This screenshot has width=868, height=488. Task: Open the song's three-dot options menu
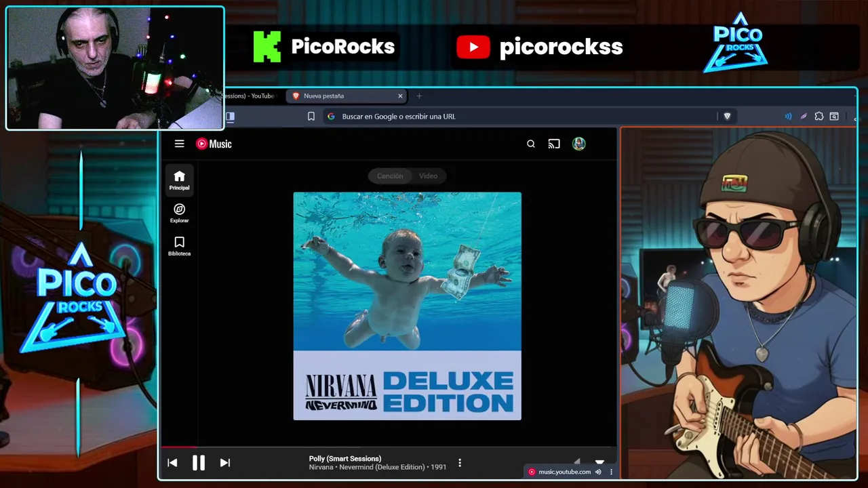[x=460, y=463]
